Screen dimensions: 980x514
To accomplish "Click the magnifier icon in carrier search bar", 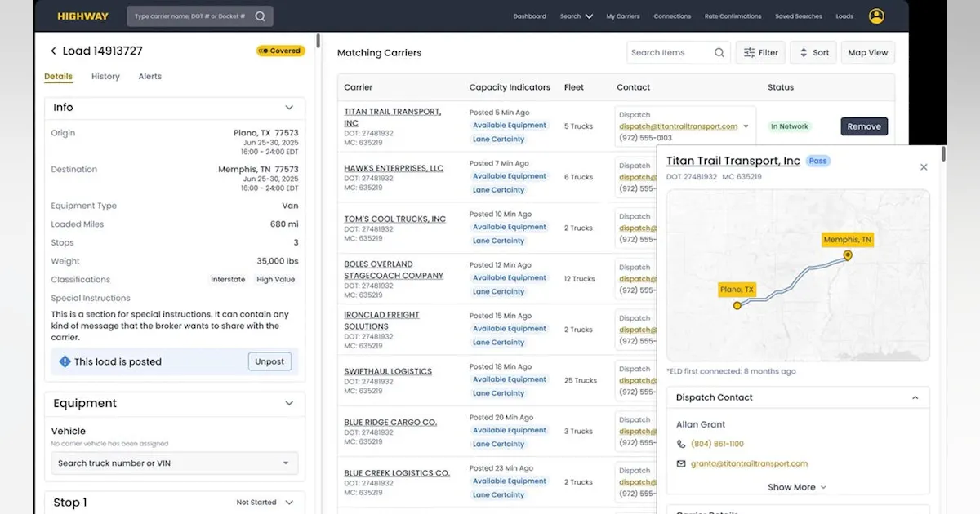I will coord(260,16).
